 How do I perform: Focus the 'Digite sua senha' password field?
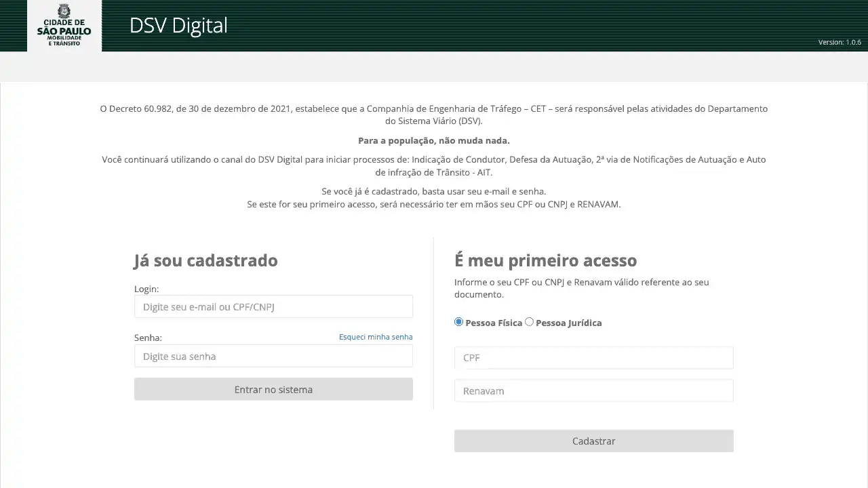pos(273,357)
